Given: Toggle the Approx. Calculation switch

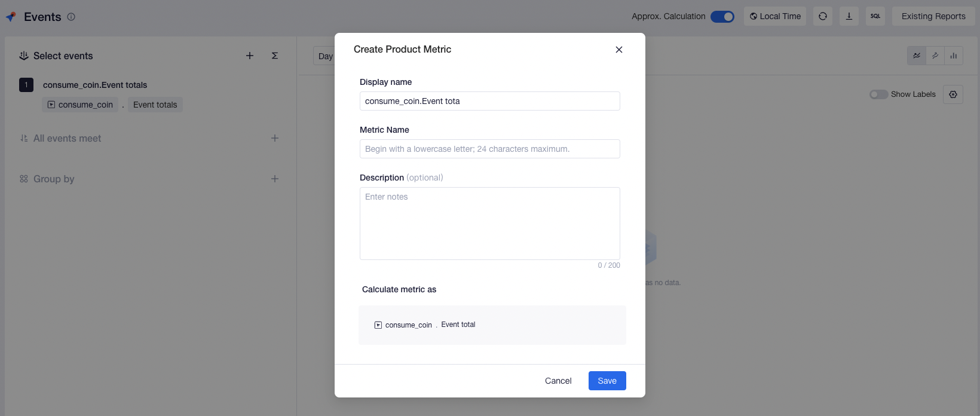Looking at the screenshot, I should (x=722, y=16).
